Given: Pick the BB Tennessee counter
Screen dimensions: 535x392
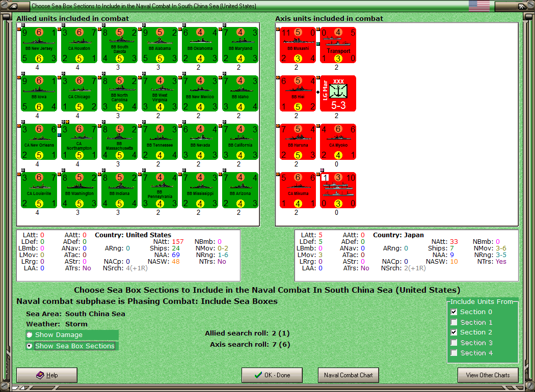Looking at the screenshot, I should [x=159, y=142].
